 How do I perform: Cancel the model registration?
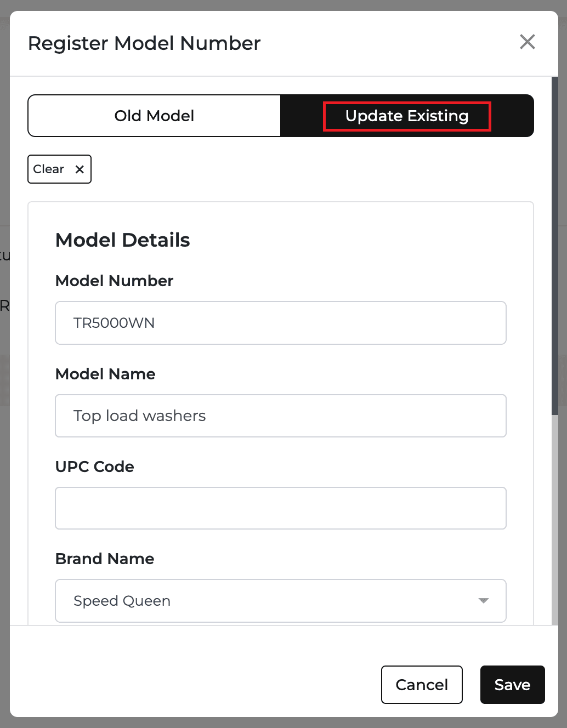click(422, 685)
